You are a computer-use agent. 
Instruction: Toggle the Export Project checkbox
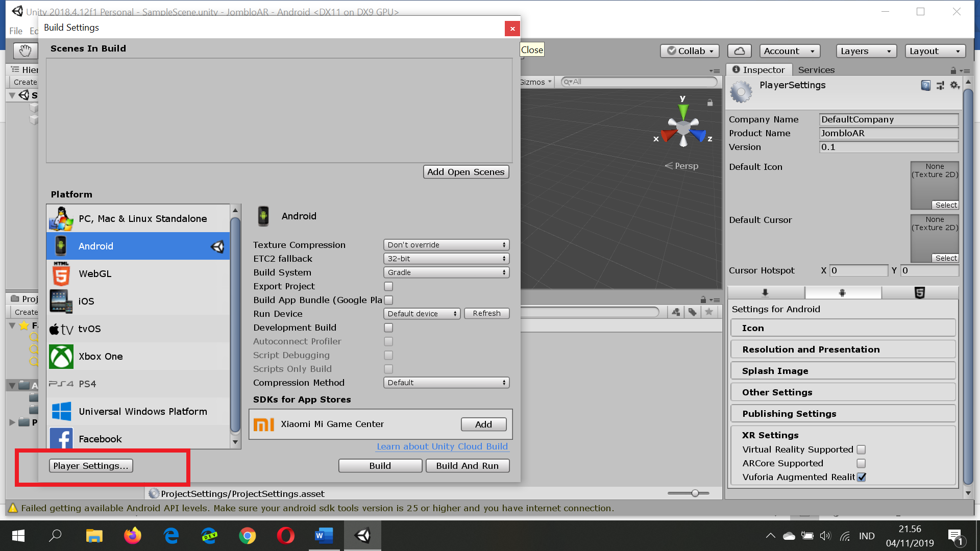pyautogui.click(x=388, y=286)
